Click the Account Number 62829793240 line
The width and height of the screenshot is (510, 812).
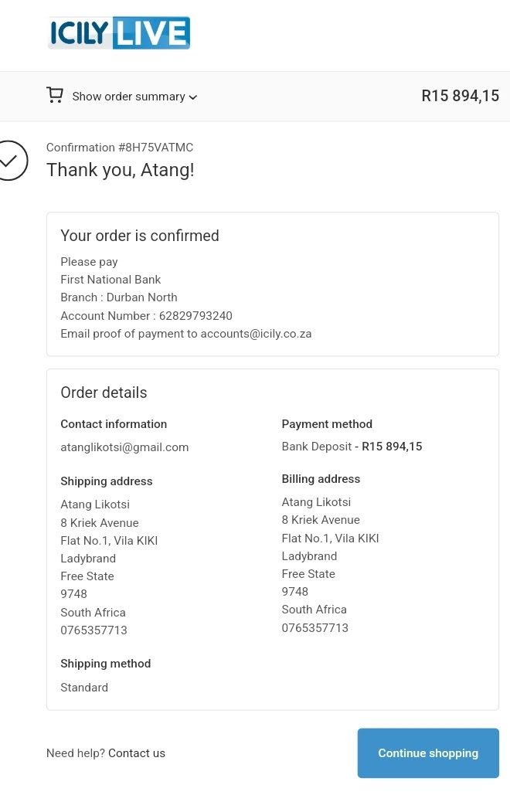point(147,316)
